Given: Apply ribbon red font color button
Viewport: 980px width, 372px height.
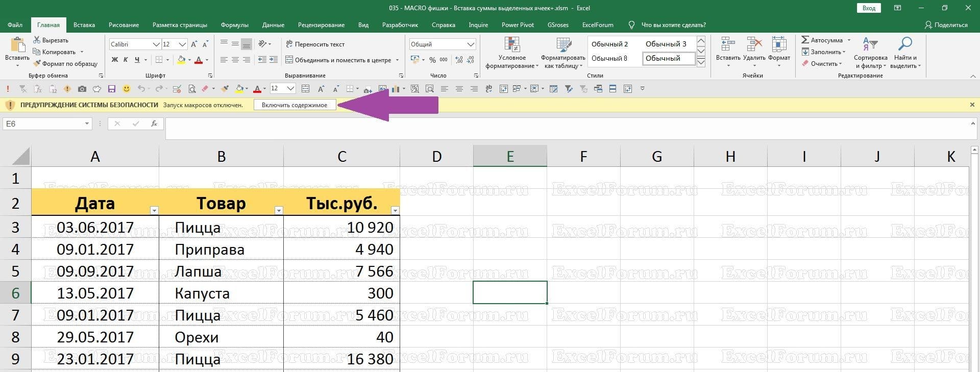Looking at the screenshot, I should 199,60.
